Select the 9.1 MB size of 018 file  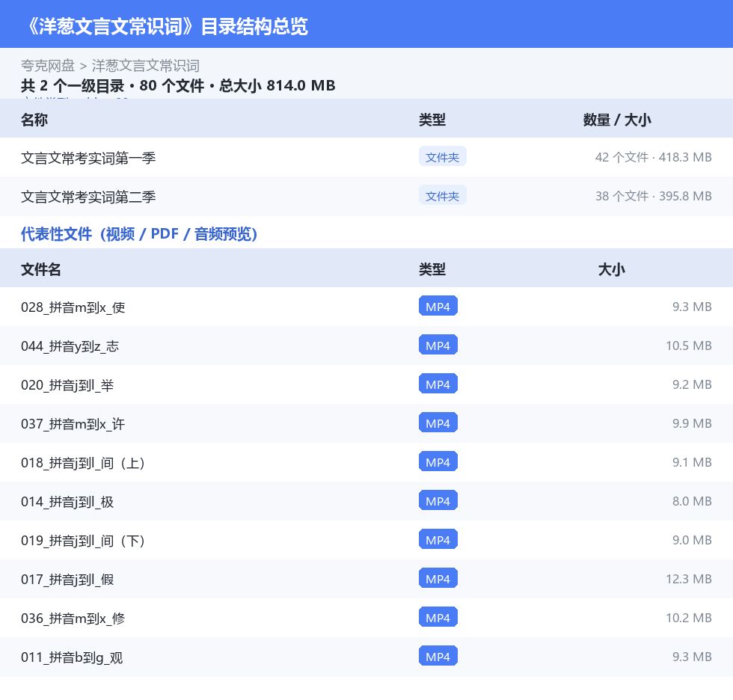pos(692,463)
